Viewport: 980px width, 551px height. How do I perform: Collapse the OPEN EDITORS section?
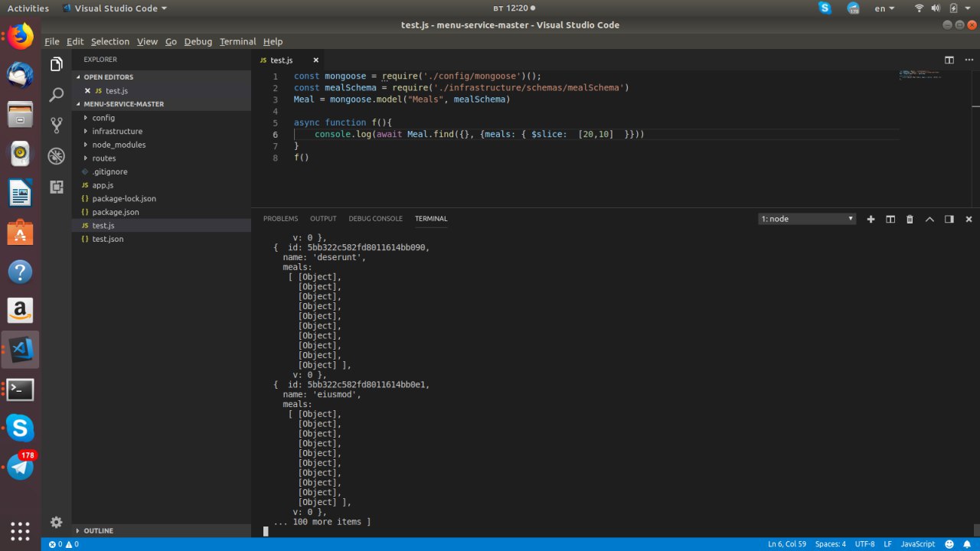coord(107,77)
